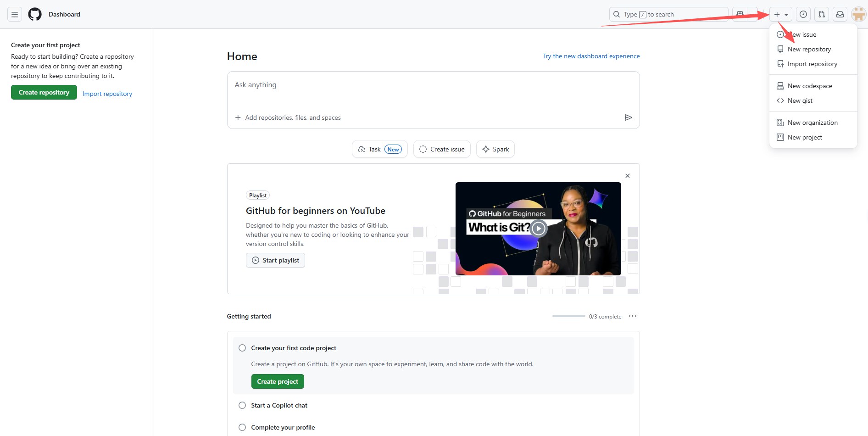Open the Pull requests icon in header

(x=821, y=15)
